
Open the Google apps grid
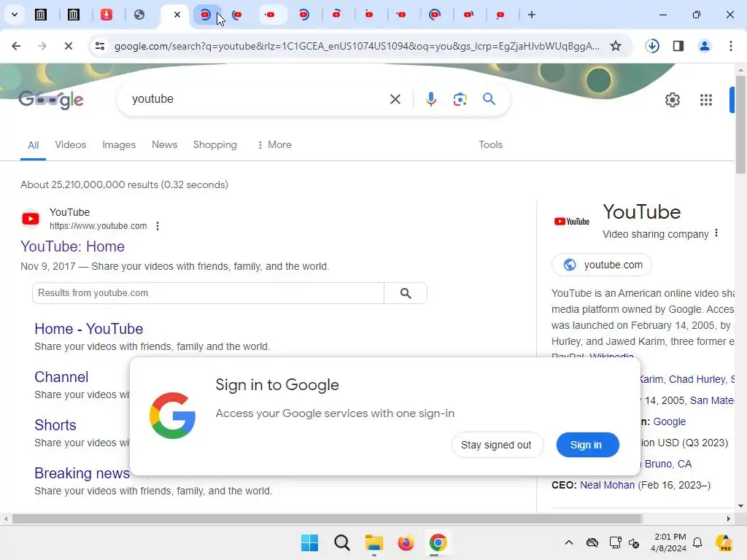click(x=706, y=100)
